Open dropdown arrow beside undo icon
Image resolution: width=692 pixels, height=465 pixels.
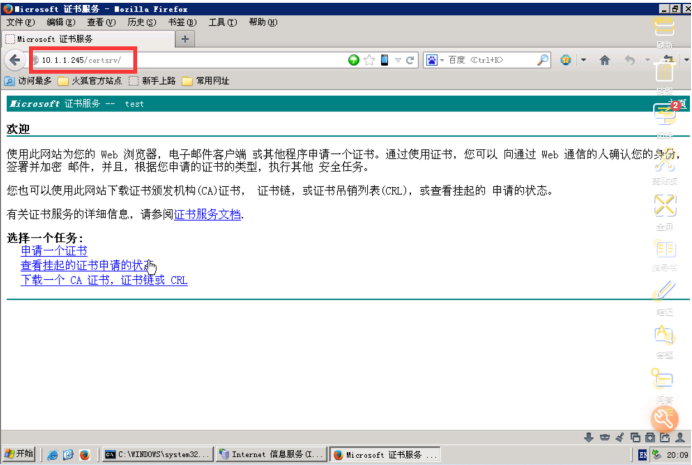pyautogui.click(x=647, y=60)
